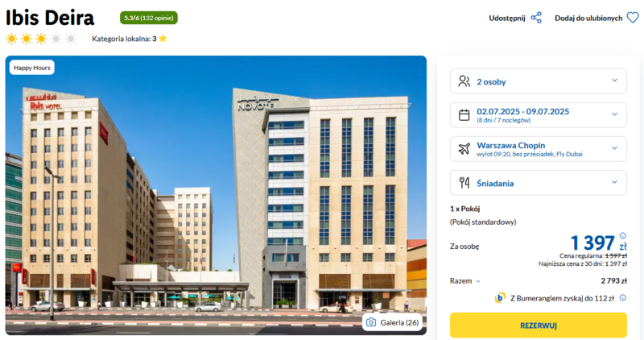This screenshot has height=340, width=644.
Task: Expand the Śniadania board type dropdown
Action: (538, 183)
